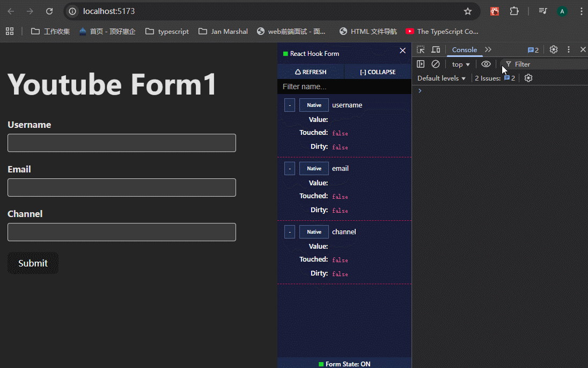Screen dimensions: 588x368
Task: Open DevTools settings gear
Action: [x=554, y=49]
